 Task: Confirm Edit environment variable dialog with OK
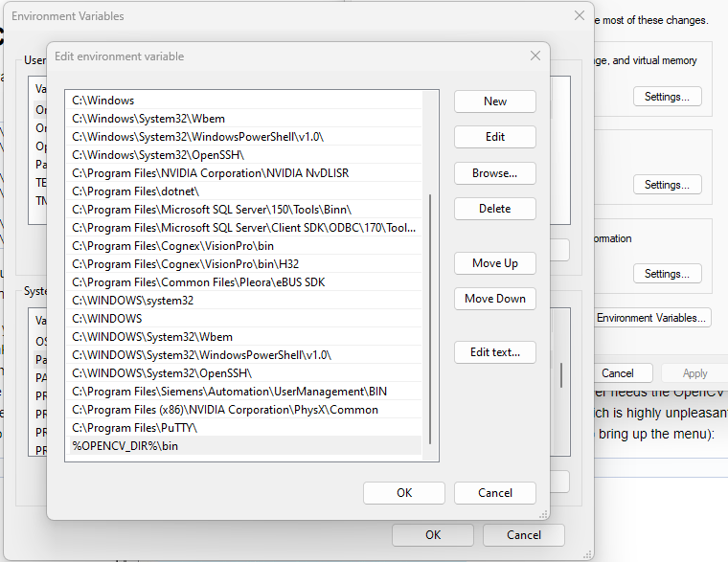(404, 493)
